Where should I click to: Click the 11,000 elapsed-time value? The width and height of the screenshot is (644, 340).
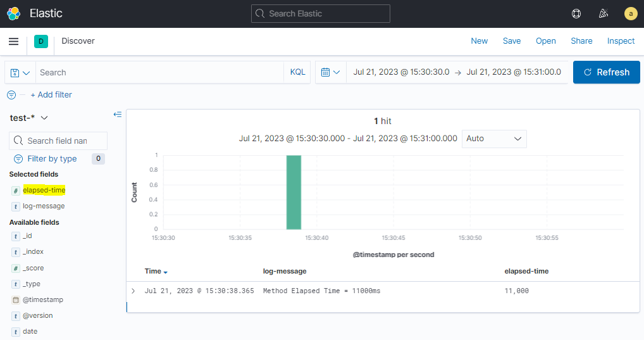[517, 291]
